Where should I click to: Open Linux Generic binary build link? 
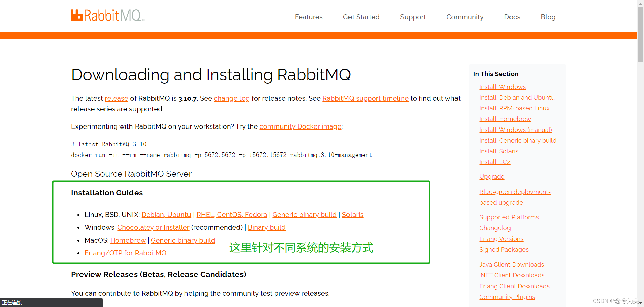(x=304, y=215)
